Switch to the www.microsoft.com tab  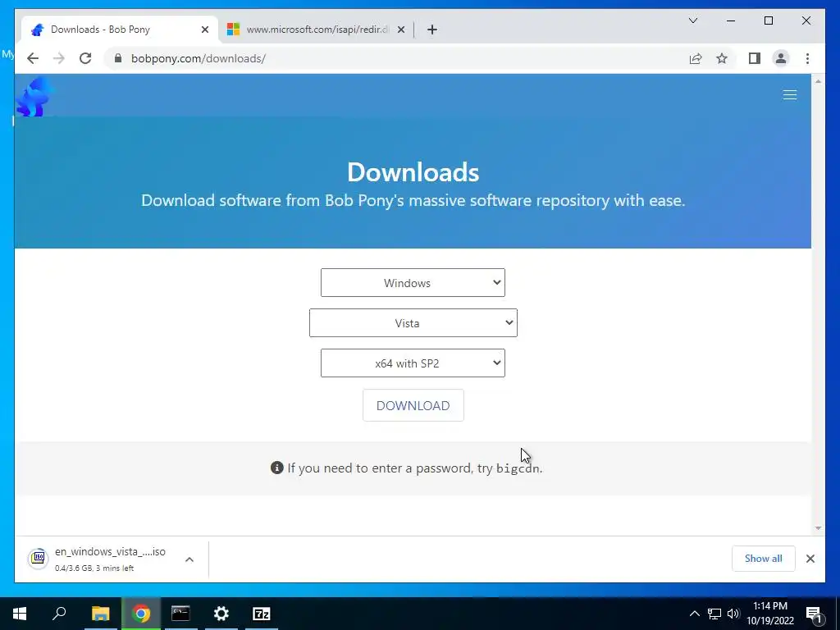click(x=316, y=30)
